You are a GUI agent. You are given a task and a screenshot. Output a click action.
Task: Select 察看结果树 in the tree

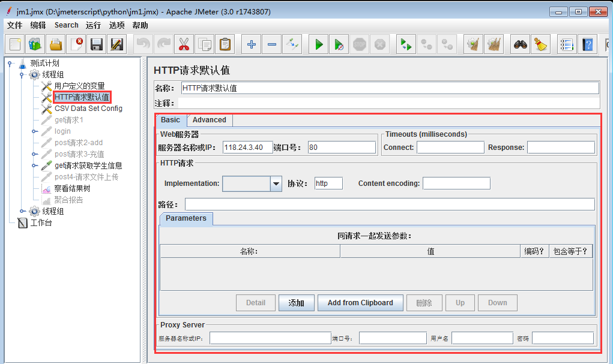coord(72,189)
